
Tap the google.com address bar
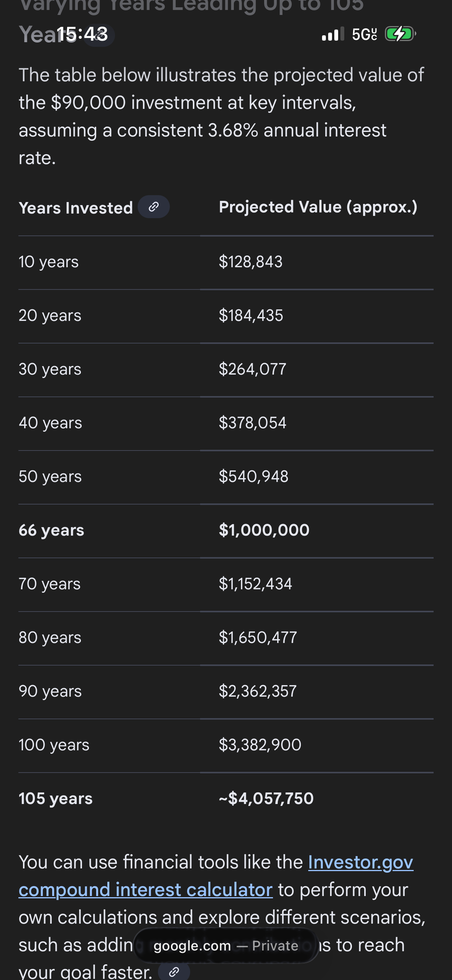pyautogui.click(x=226, y=945)
